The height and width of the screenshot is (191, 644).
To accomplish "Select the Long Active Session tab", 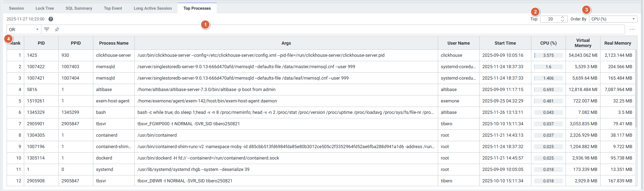I will coord(153,8).
